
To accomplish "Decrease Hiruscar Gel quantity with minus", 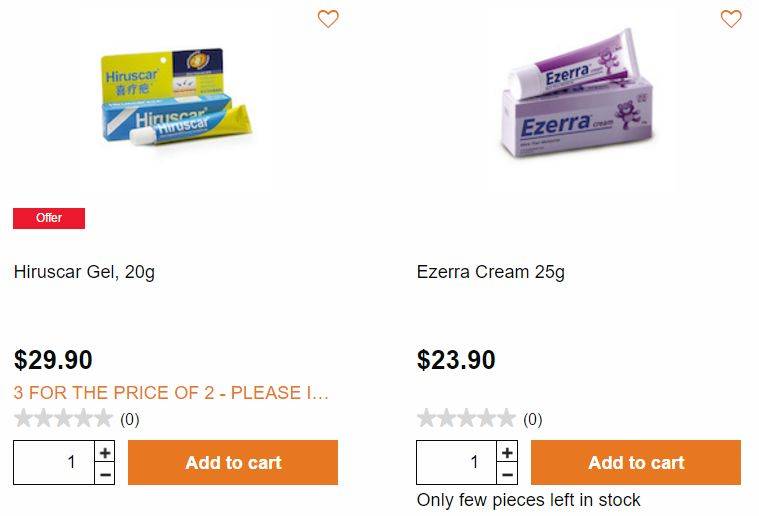I will pyautogui.click(x=105, y=474).
